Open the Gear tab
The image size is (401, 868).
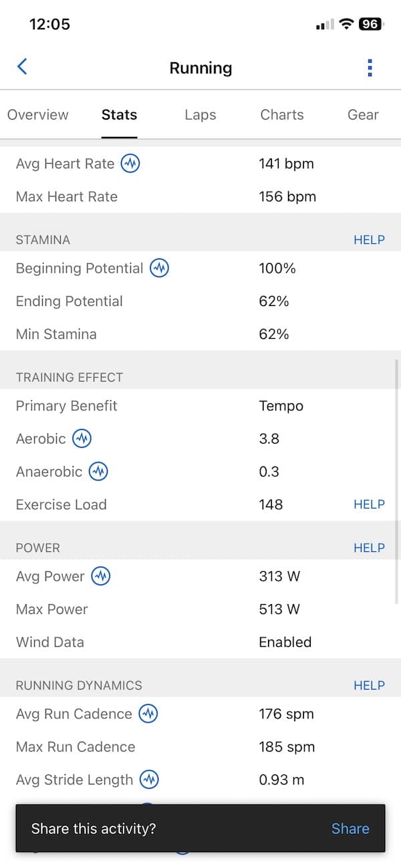[x=363, y=115]
